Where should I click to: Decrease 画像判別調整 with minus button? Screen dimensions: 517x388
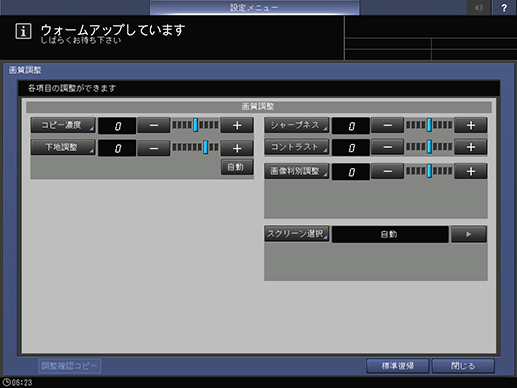387,171
